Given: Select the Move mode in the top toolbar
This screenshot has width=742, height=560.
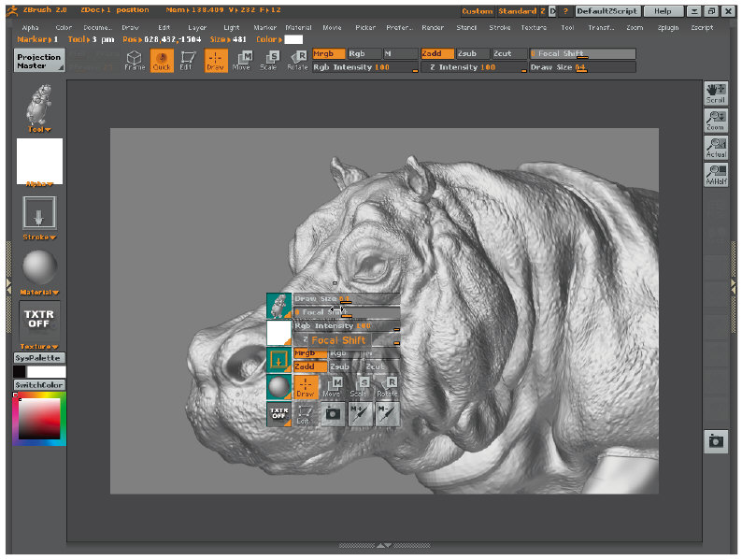Looking at the screenshot, I should click(243, 61).
